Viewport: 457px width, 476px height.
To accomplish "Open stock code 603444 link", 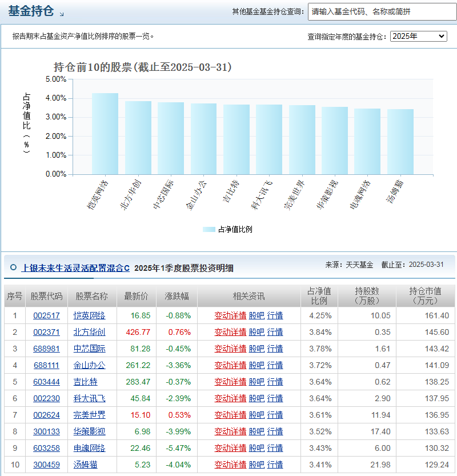I will [46, 382].
